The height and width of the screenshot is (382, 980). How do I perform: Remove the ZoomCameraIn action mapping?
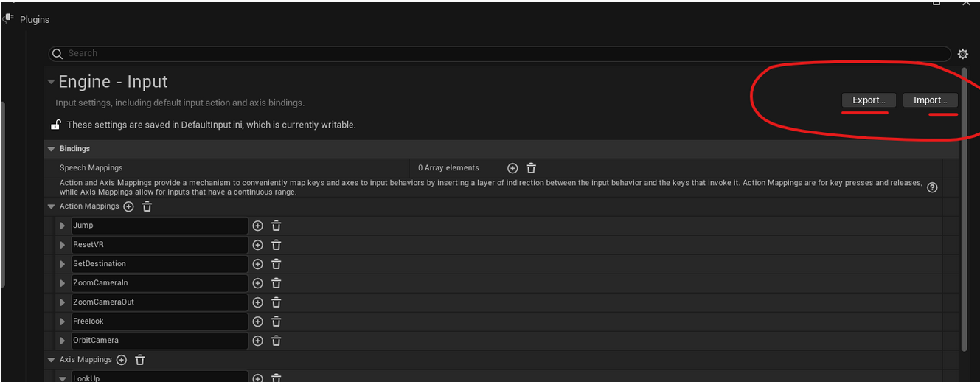coord(276,283)
